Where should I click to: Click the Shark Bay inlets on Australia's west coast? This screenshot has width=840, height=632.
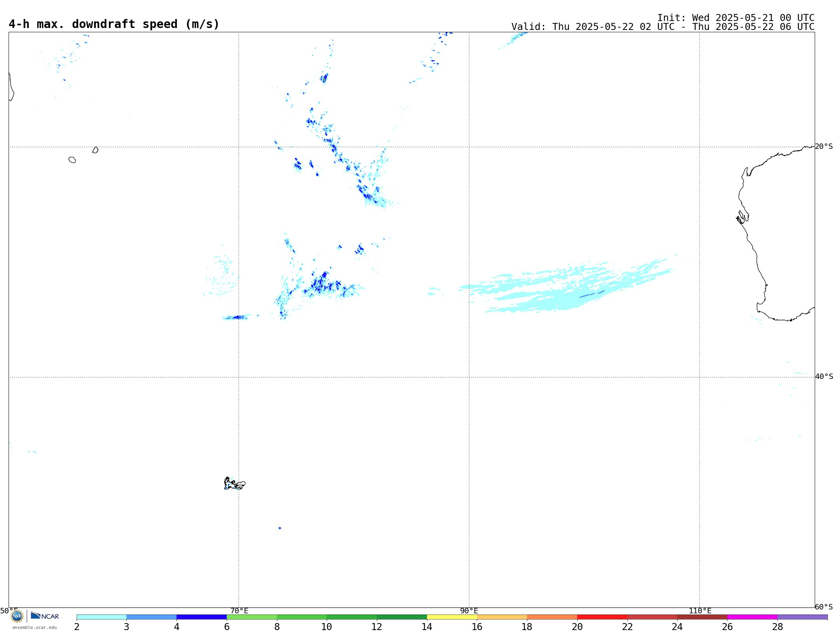click(742, 217)
